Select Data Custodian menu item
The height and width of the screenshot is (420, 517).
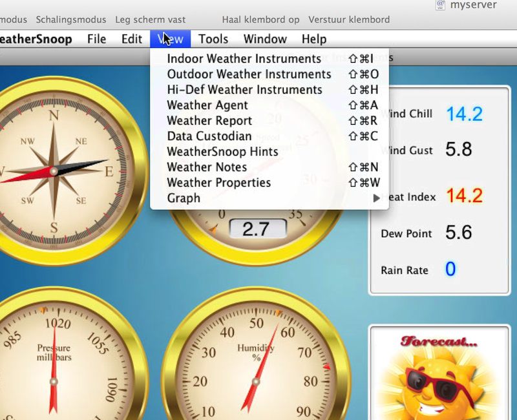[x=269, y=136]
